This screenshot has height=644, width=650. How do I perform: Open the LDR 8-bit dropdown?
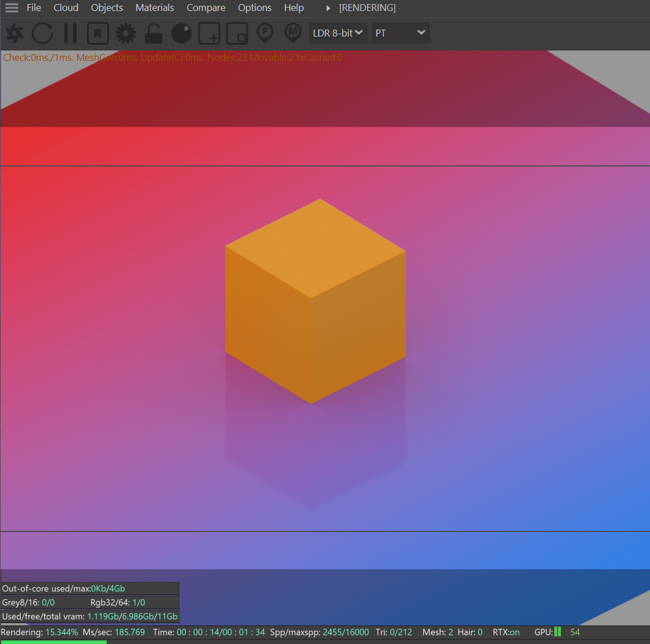[x=338, y=33]
